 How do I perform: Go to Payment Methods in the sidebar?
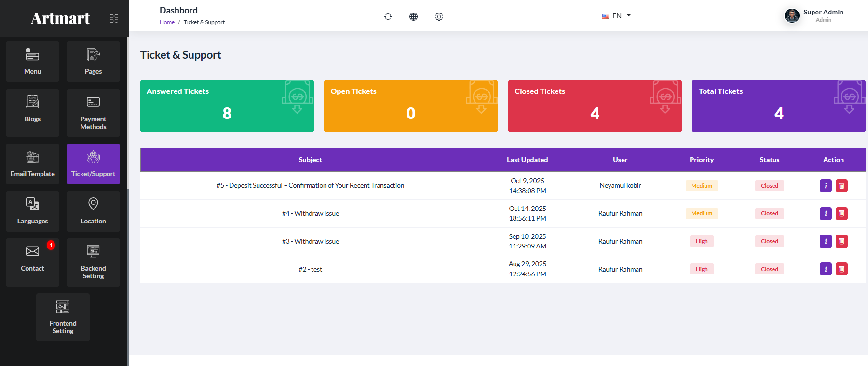click(x=93, y=113)
